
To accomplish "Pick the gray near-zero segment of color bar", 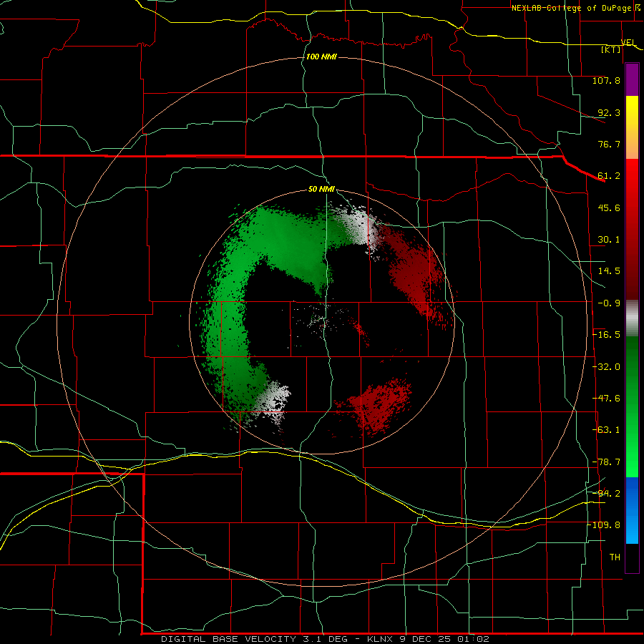I will (x=632, y=318).
